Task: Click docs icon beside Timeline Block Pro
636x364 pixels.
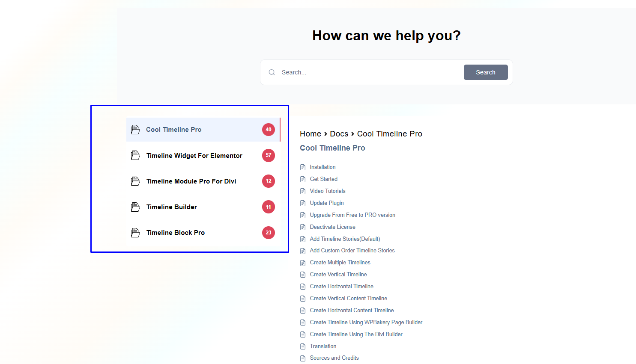Action: click(135, 233)
